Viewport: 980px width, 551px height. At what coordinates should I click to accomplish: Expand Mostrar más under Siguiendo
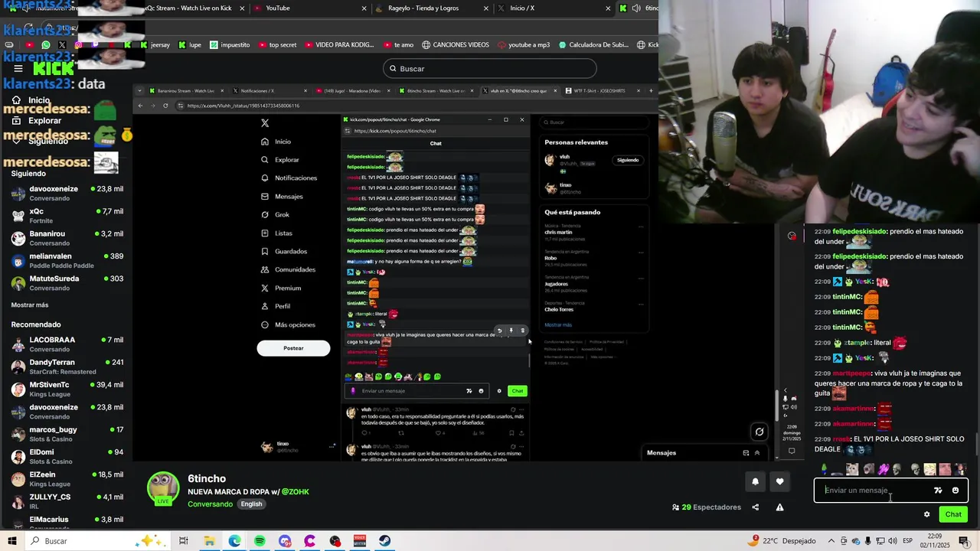tap(30, 305)
